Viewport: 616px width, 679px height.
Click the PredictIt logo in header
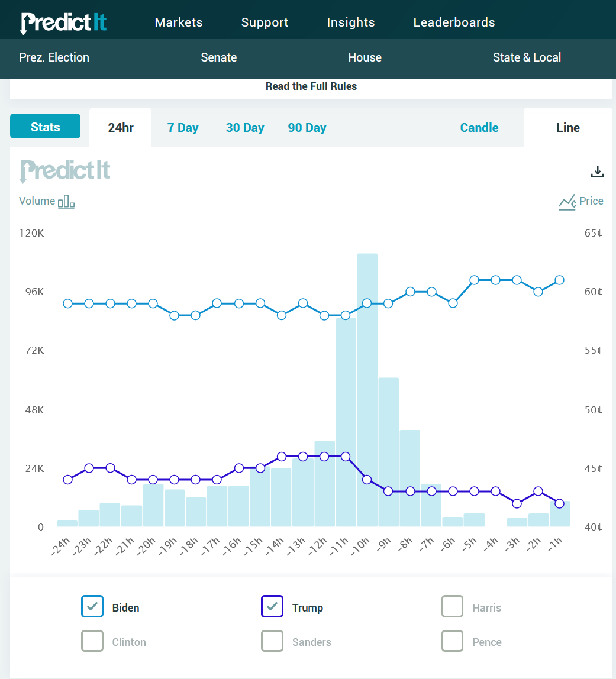[x=63, y=22]
